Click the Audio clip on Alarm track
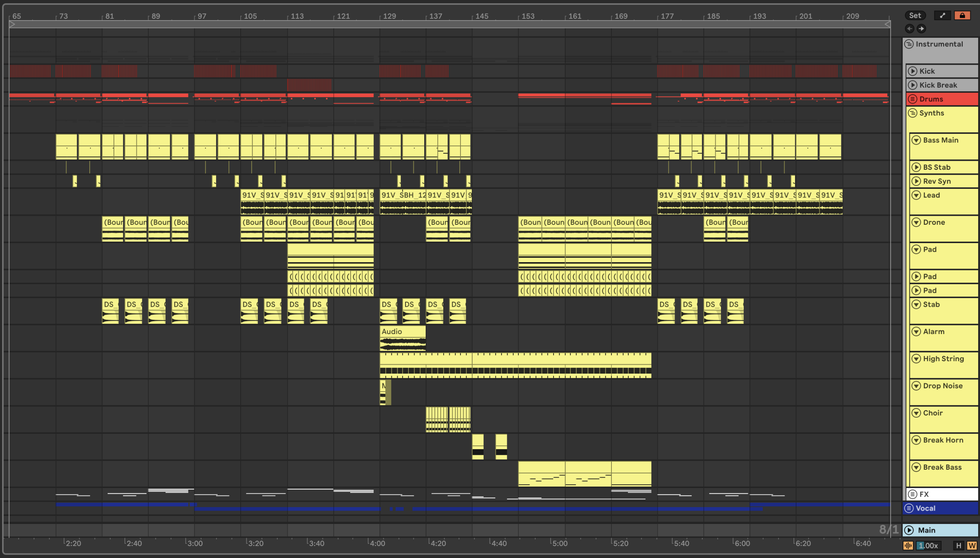Viewport: 980px width, 558px height. tap(402, 331)
